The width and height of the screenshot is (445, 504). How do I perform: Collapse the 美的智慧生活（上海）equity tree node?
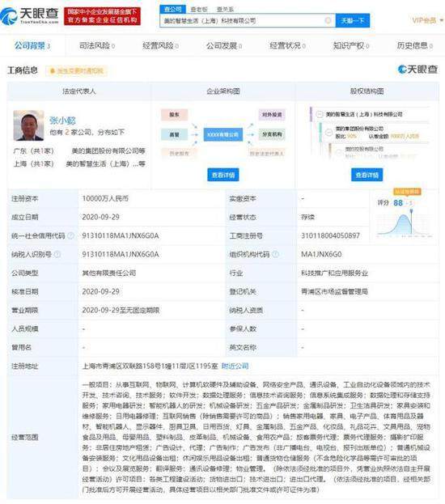(320, 114)
